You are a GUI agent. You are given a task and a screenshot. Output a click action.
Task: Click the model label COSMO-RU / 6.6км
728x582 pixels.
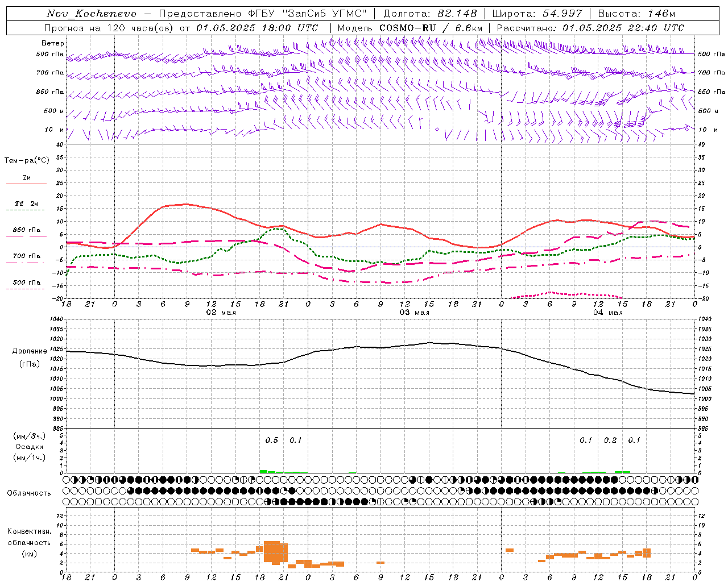[x=410, y=28]
